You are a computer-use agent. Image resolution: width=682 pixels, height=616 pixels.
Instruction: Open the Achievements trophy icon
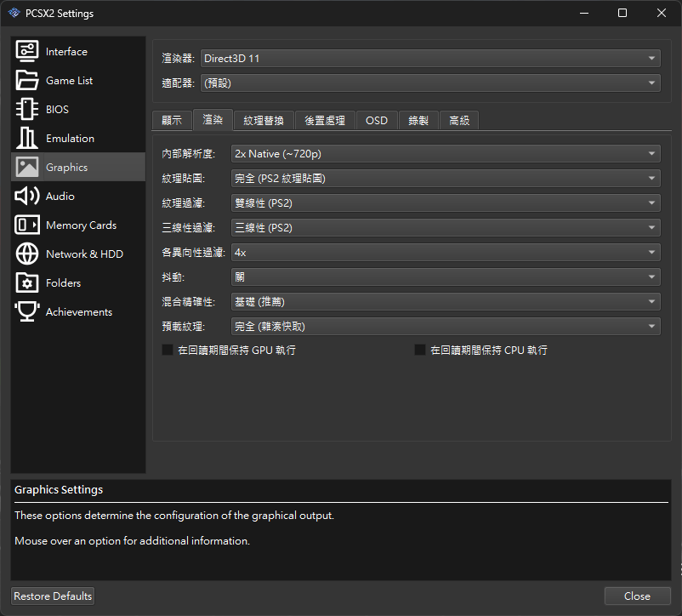click(27, 312)
